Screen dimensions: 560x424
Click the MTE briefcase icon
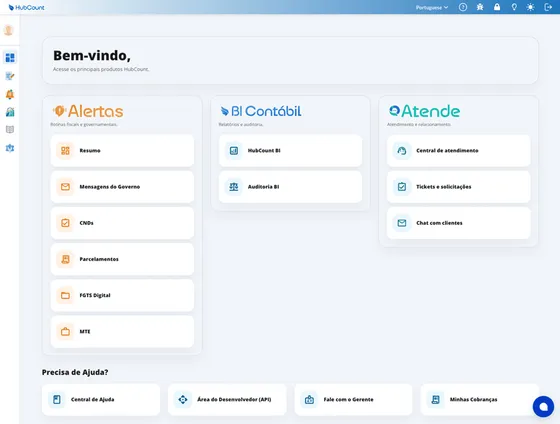coord(65,331)
